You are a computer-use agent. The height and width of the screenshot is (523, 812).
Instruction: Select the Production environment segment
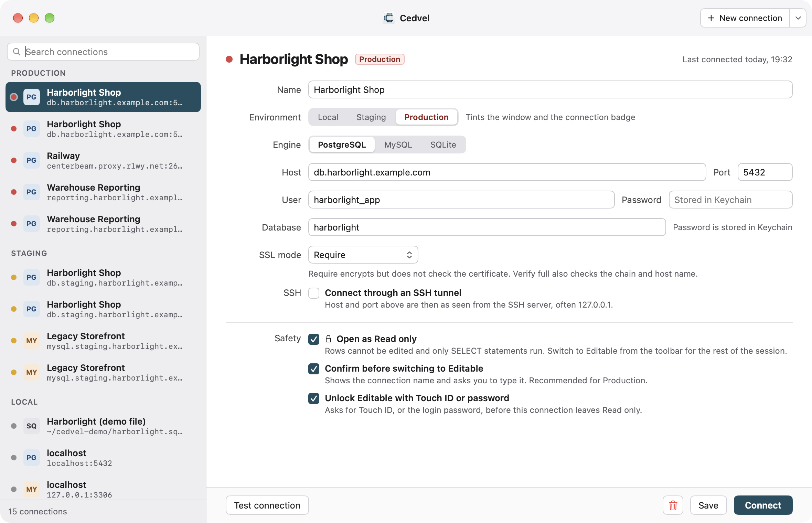tap(426, 117)
